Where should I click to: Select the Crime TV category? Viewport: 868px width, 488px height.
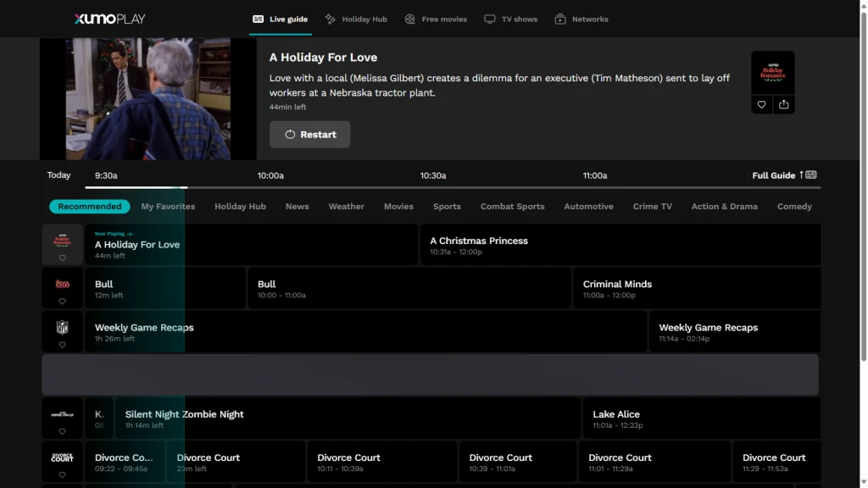tap(653, 207)
